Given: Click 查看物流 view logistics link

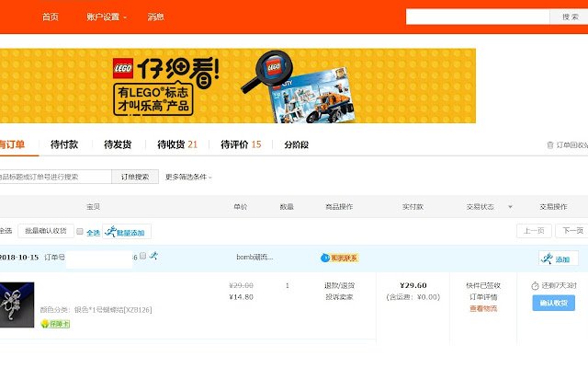Looking at the screenshot, I should (x=483, y=309).
